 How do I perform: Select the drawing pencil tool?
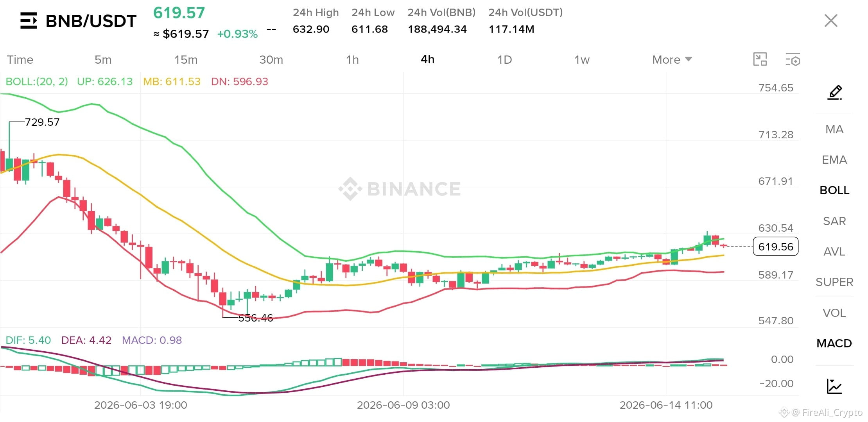coord(834,92)
